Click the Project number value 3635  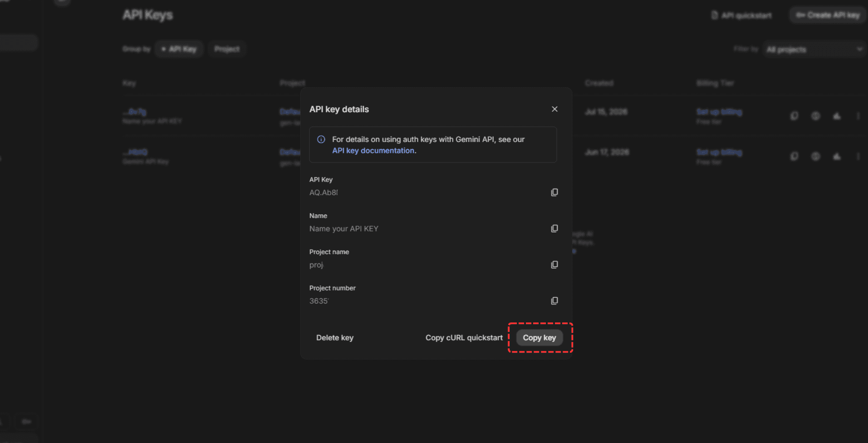319,301
